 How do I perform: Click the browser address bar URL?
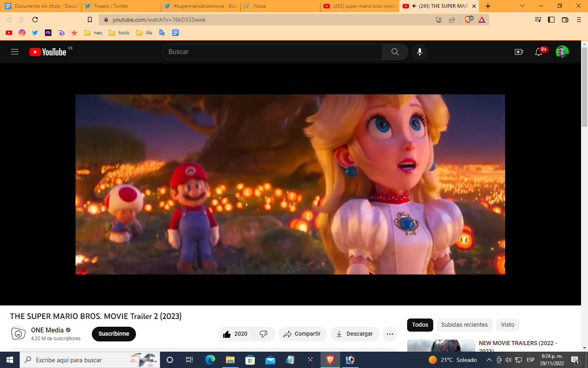click(159, 20)
